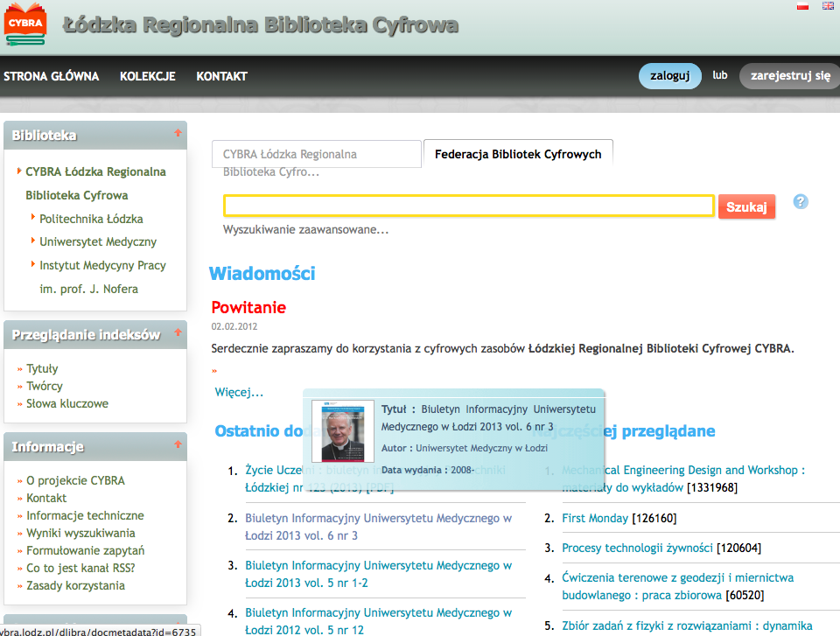Open Formułowanie zapytań link

tap(86, 551)
